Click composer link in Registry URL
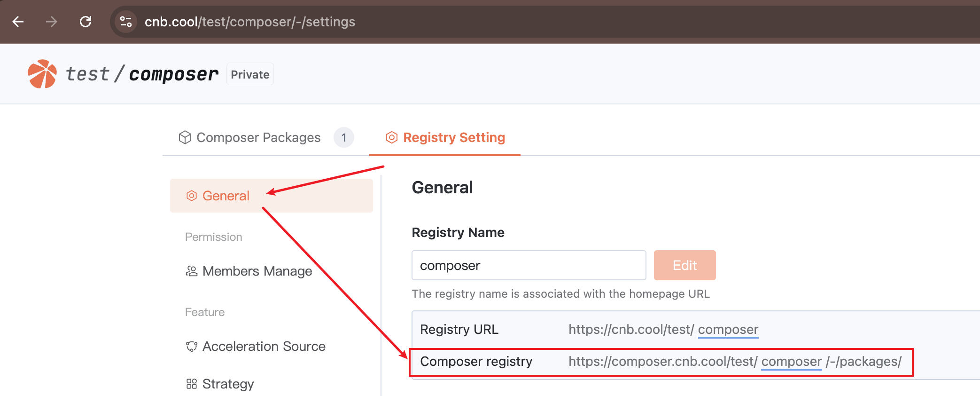Screen dimensions: 980x396 point(728,329)
